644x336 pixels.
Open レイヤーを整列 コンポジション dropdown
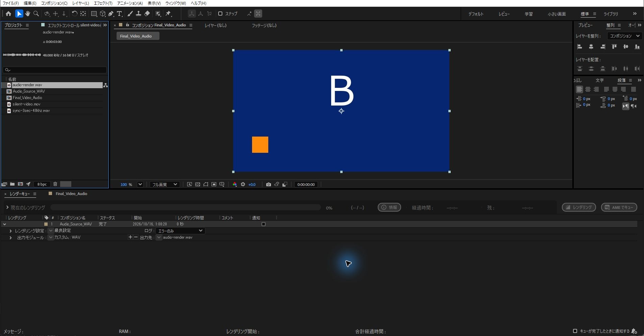click(x=624, y=36)
